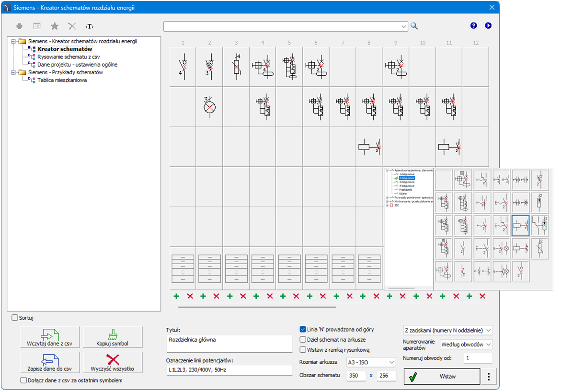The image size is (561, 392).
Task: Open Numerowanie aparatów dropdown
Action: pyautogui.click(x=466, y=344)
